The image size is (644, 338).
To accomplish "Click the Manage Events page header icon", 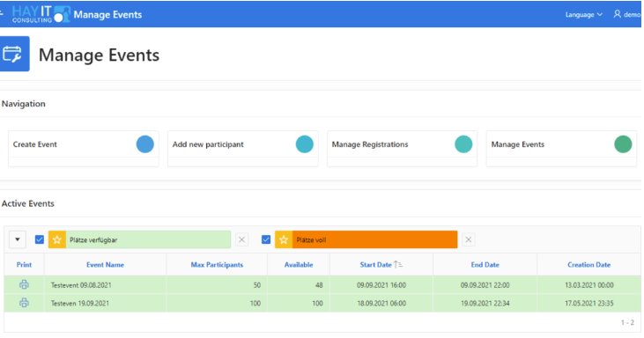I will coord(14,54).
